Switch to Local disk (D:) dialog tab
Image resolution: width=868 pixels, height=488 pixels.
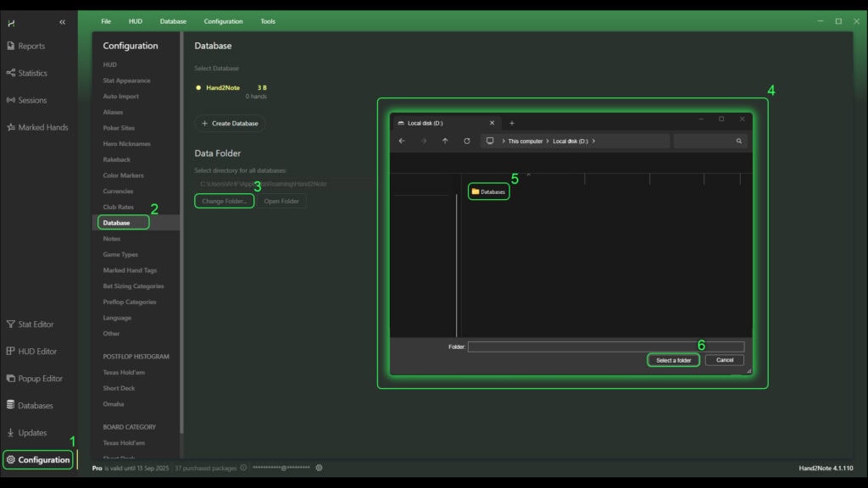click(445, 123)
